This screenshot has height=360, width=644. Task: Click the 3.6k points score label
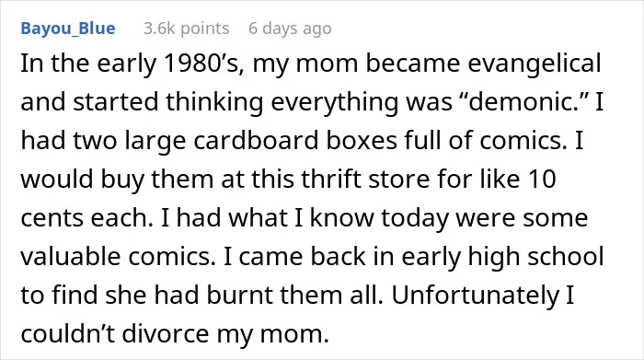[187, 29]
